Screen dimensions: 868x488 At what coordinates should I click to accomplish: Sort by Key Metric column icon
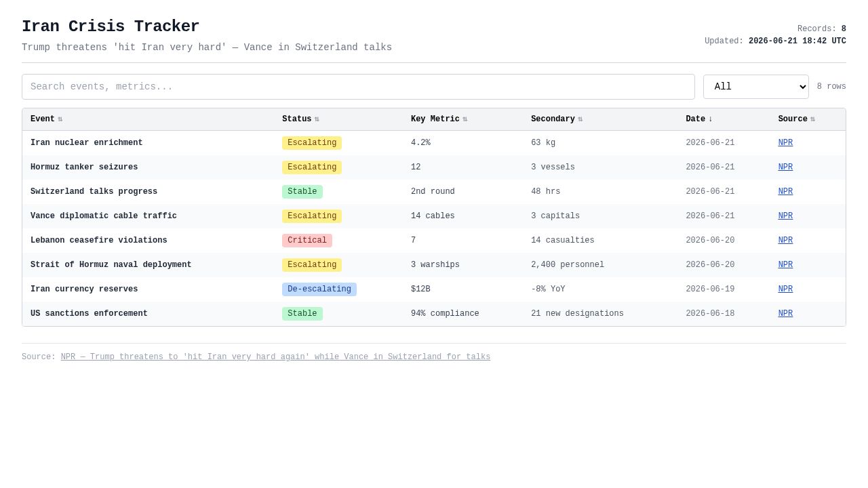[465, 119]
